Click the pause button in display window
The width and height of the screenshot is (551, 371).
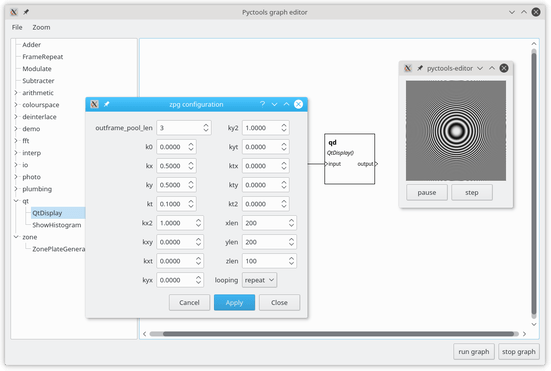427,193
